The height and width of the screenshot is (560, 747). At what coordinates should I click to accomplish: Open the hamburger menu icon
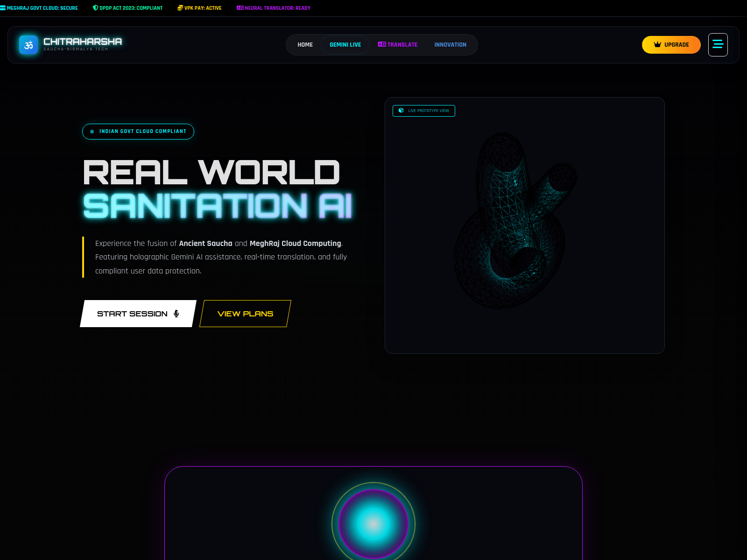tap(718, 45)
